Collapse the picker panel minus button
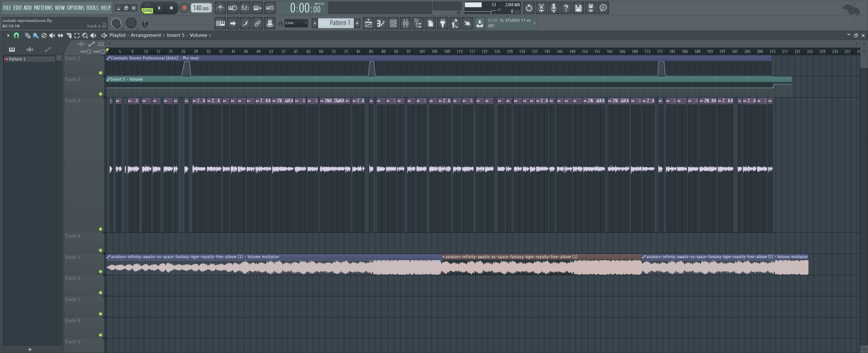The width and height of the screenshot is (868, 353). 59,58
